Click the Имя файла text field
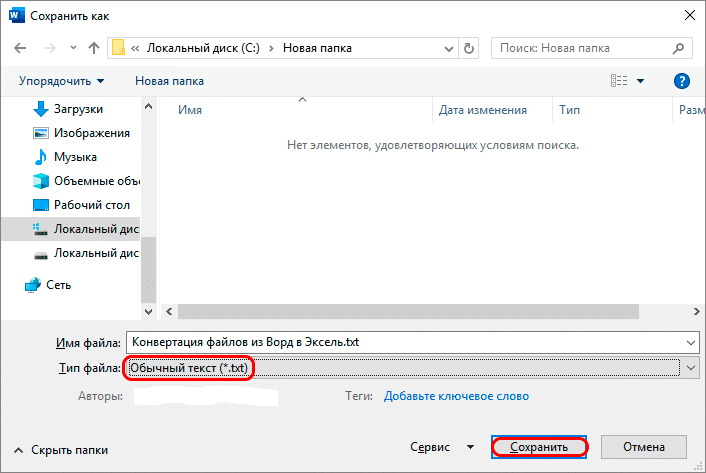Image resolution: width=706 pixels, height=473 pixels. (405, 342)
